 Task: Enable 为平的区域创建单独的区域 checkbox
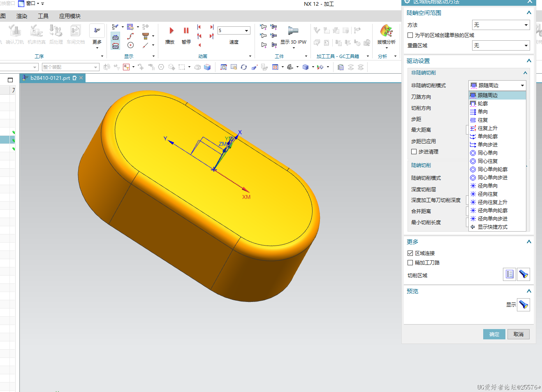point(410,35)
